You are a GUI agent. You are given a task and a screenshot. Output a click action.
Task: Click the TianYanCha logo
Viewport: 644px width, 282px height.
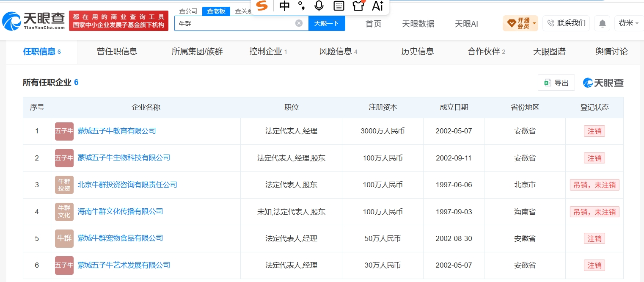click(34, 21)
